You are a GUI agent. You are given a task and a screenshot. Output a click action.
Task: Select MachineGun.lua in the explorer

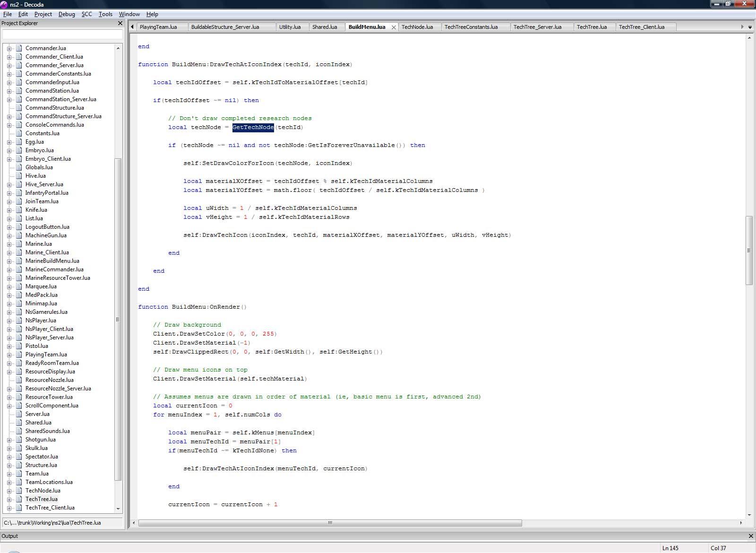tap(46, 235)
